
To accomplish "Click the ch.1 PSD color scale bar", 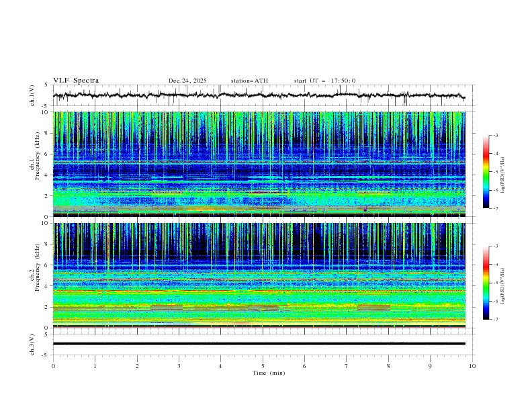I will [x=486, y=172].
